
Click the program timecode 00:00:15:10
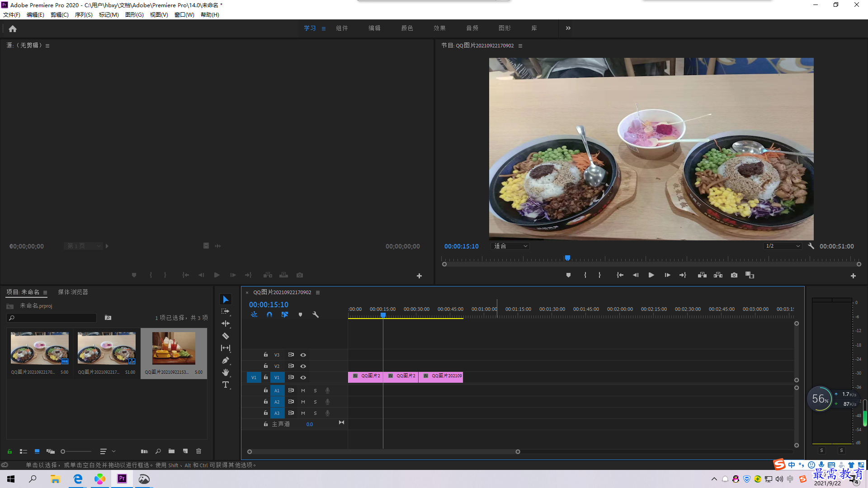point(461,246)
